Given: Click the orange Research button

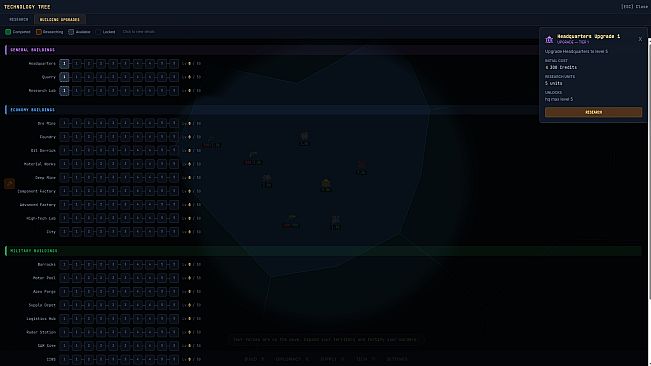Looking at the screenshot, I should 593,112.
